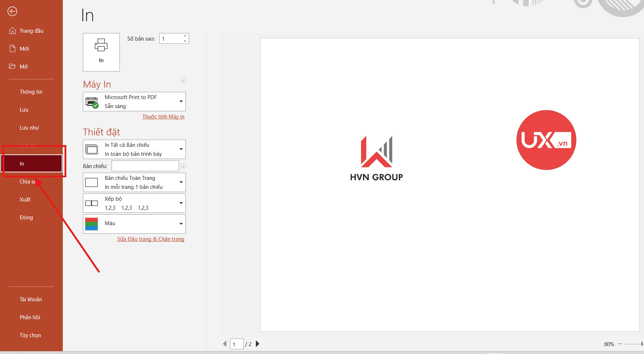The height and width of the screenshot is (354, 644).
Task: Open Thông tin in the sidebar
Action: (31, 92)
